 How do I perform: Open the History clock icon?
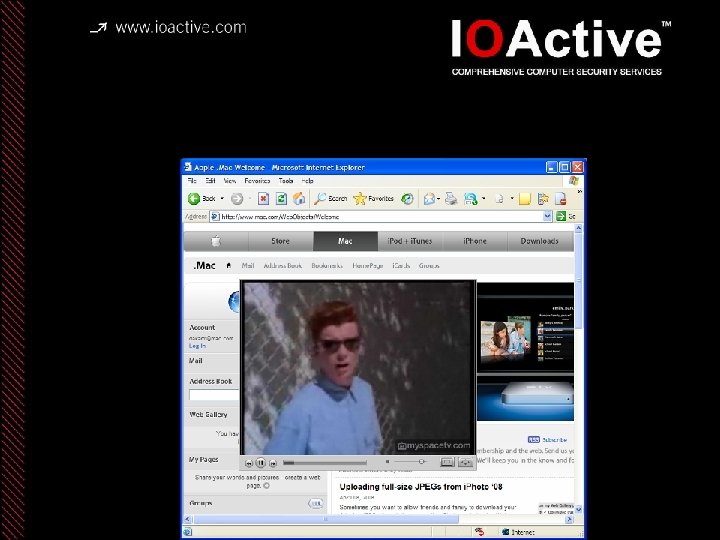tap(407, 199)
